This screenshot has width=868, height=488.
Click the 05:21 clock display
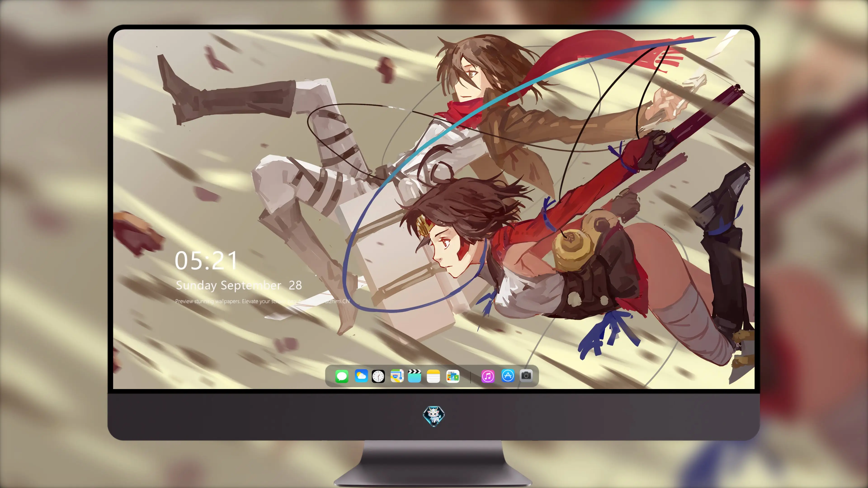pyautogui.click(x=206, y=261)
